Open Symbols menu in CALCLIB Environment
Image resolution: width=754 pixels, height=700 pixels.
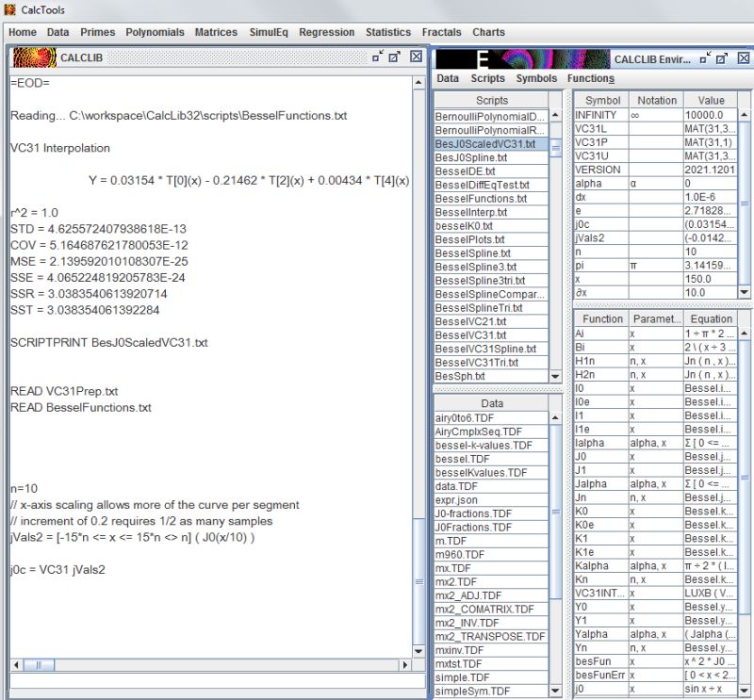536,78
